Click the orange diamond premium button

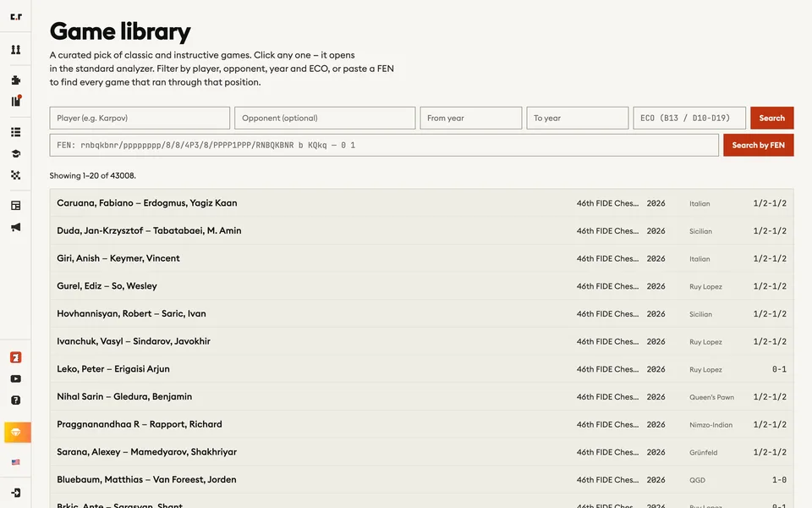18,433
